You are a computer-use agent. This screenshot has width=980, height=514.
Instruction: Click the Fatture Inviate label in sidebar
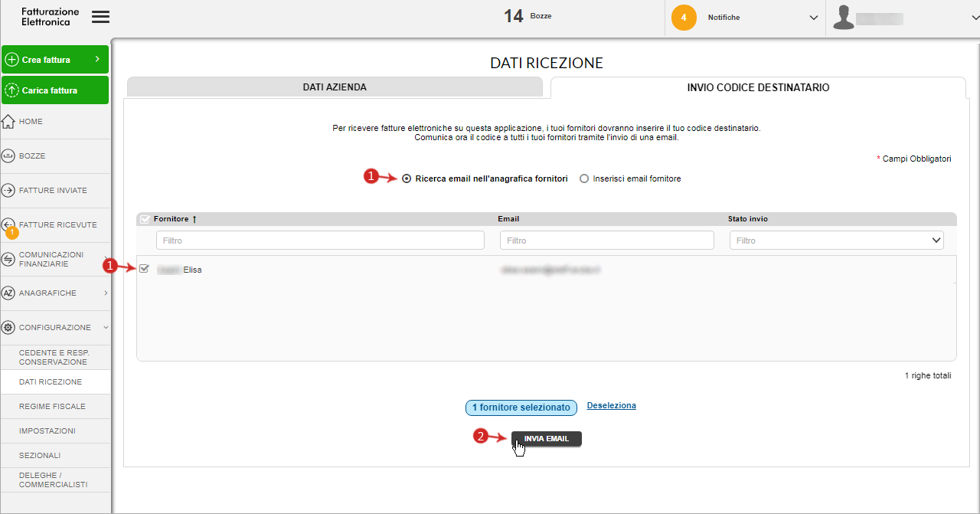53,190
